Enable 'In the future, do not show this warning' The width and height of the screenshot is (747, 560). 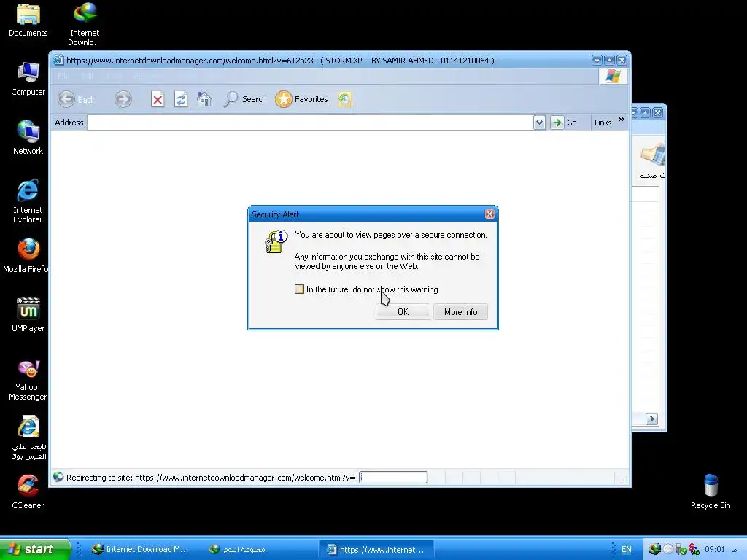click(x=299, y=289)
